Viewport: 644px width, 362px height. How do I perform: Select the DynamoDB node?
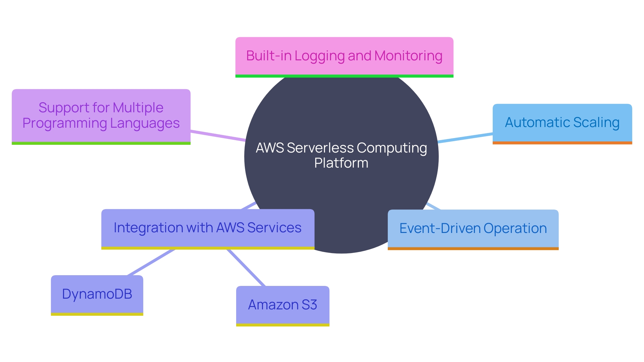coord(97,295)
